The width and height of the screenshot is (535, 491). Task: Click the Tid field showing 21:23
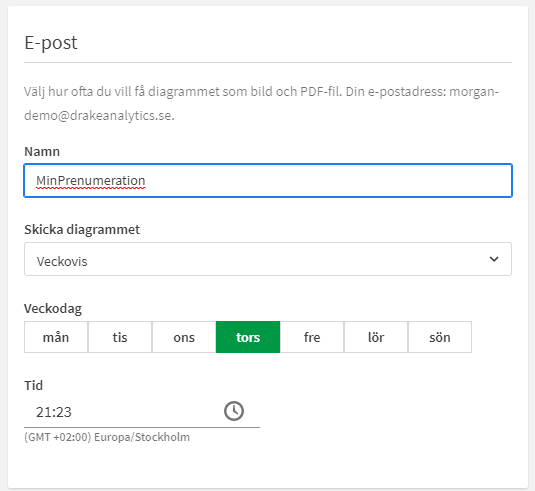(x=142, y=412)
